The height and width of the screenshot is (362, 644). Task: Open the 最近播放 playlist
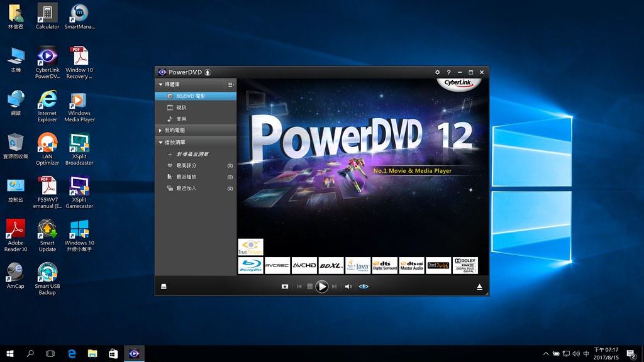[196, 177]
